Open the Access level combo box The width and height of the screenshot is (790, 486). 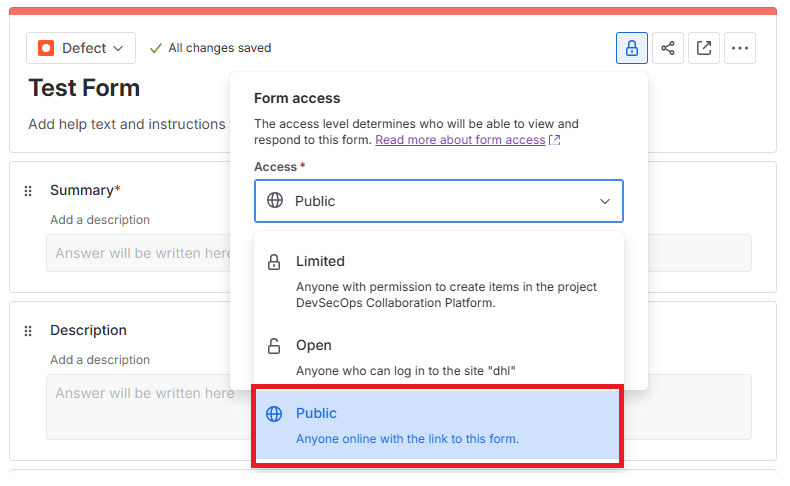[x=438, y=201]
